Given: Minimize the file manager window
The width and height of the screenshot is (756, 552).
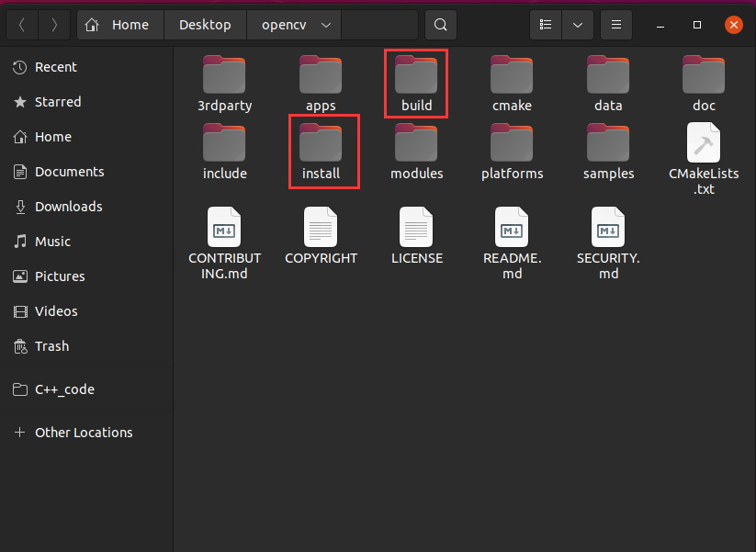Looking at the screenshot, I should 660,25.
